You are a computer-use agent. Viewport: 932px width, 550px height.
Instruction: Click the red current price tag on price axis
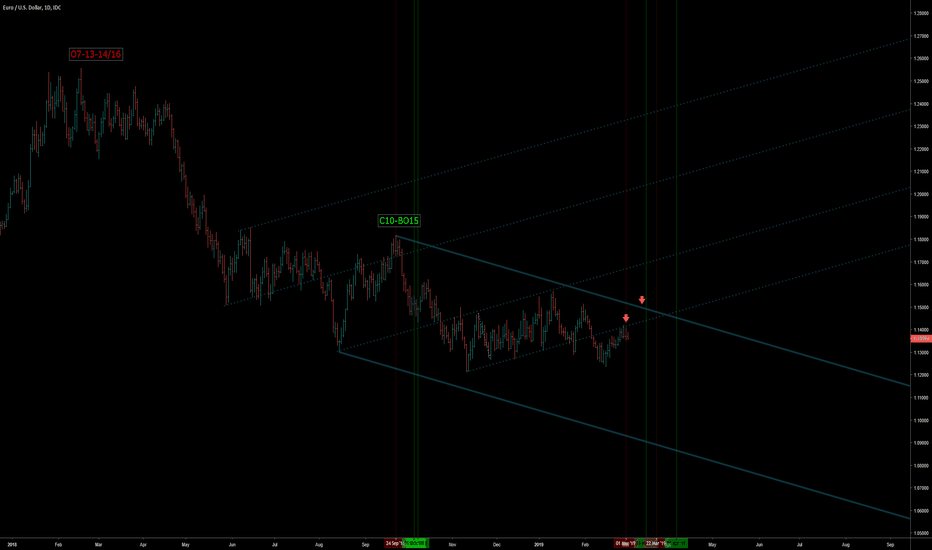pyautogui.click(x=921, y=338)
